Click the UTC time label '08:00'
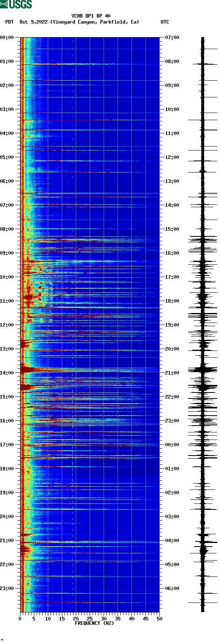Viewport: 220px width, 644px height. point(172,61)
